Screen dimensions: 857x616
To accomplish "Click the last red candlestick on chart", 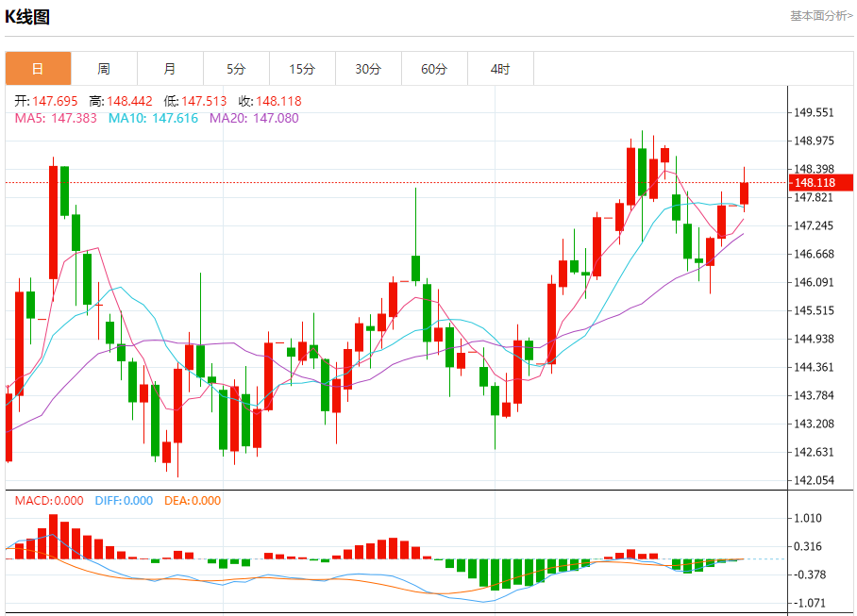I will (744, 193).
